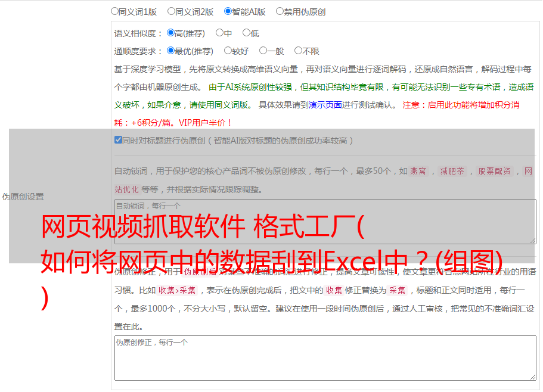
Task: Click the 减肥茶 example keyword tag
Action: pos(452,172)
